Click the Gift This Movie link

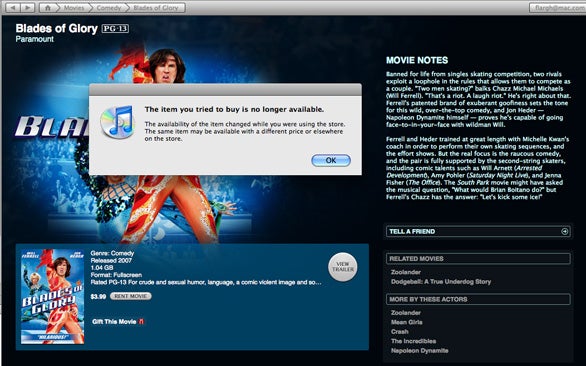[114, 322]
